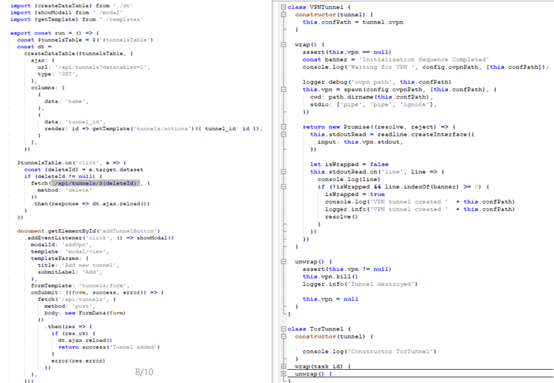Click the method: 'delete' line
Screen dimensions: 554x383
(65, 190)
